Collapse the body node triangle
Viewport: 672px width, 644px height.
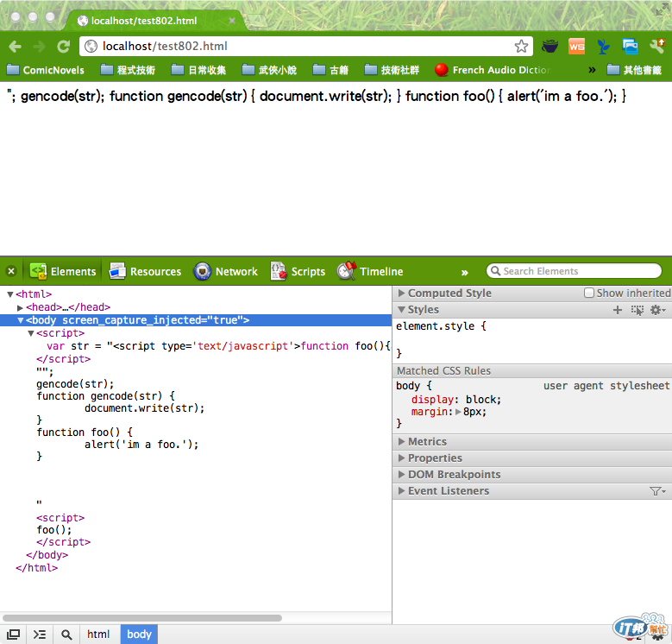20,321
